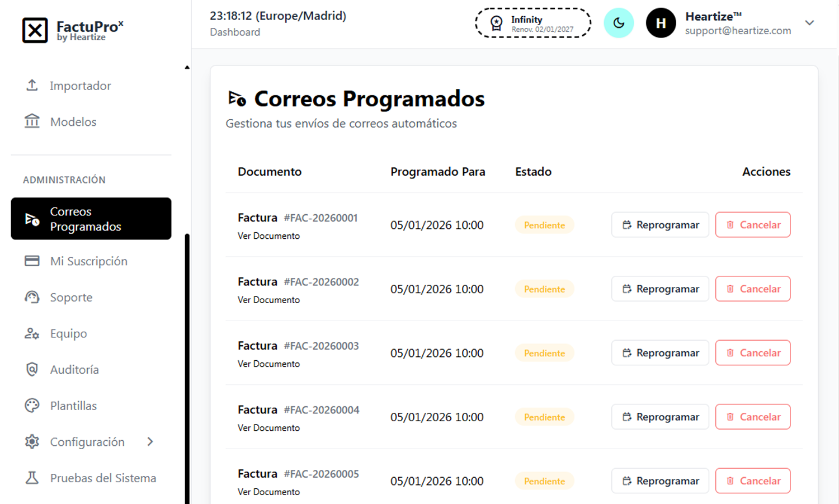Viewport: 839px width, 504px height.
Task: Select the Plantillas palette icon
Action: pos(32,405)
